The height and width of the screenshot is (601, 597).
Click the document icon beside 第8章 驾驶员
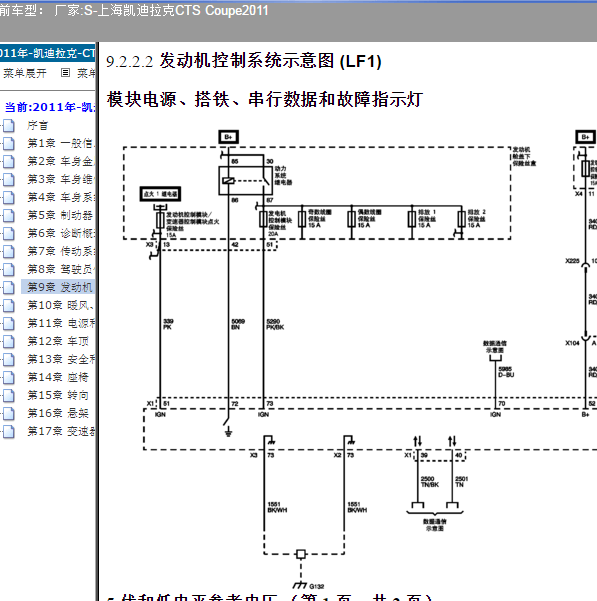(x=9, y=269)
